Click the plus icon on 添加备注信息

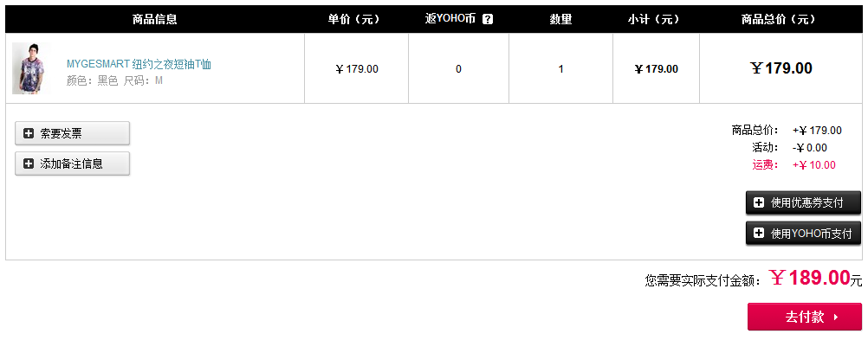click(x=29, y=164)
